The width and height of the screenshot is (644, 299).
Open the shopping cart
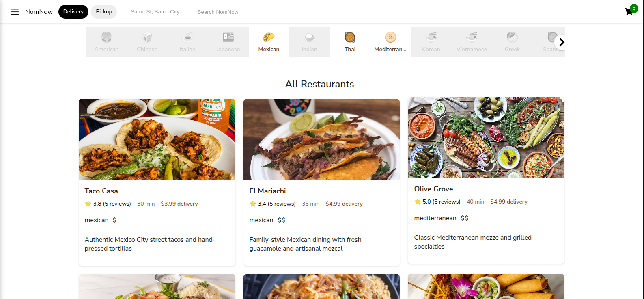629,12
